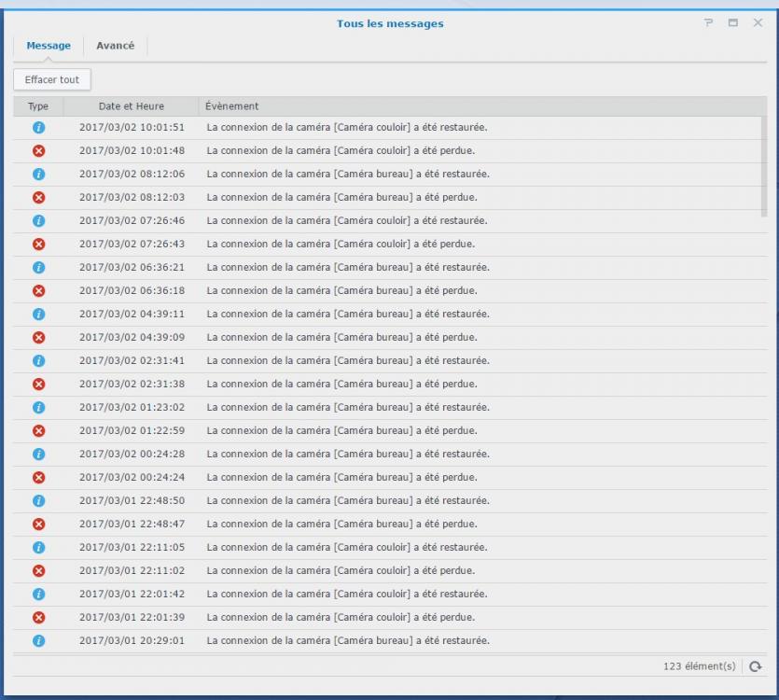This screenshot has height=700, width=779.
Task: Click the error icon for 04:39:09 event
Action: [x=38, y=337]
